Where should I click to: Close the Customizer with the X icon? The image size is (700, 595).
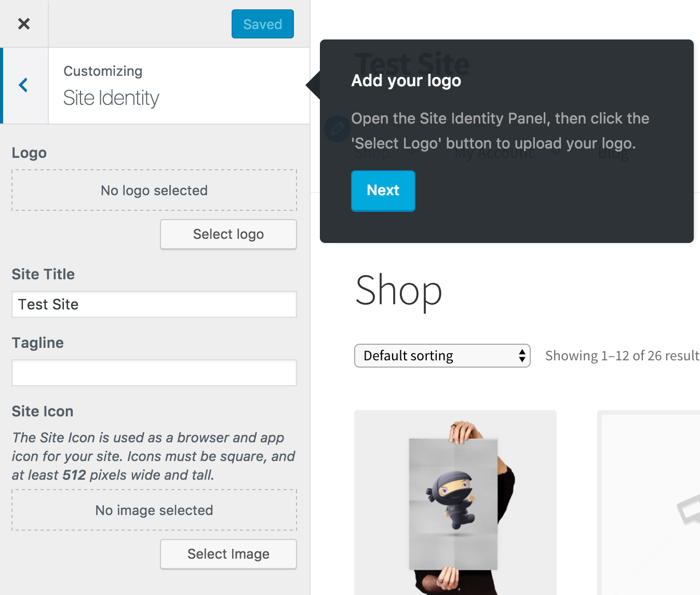[24, 23]
